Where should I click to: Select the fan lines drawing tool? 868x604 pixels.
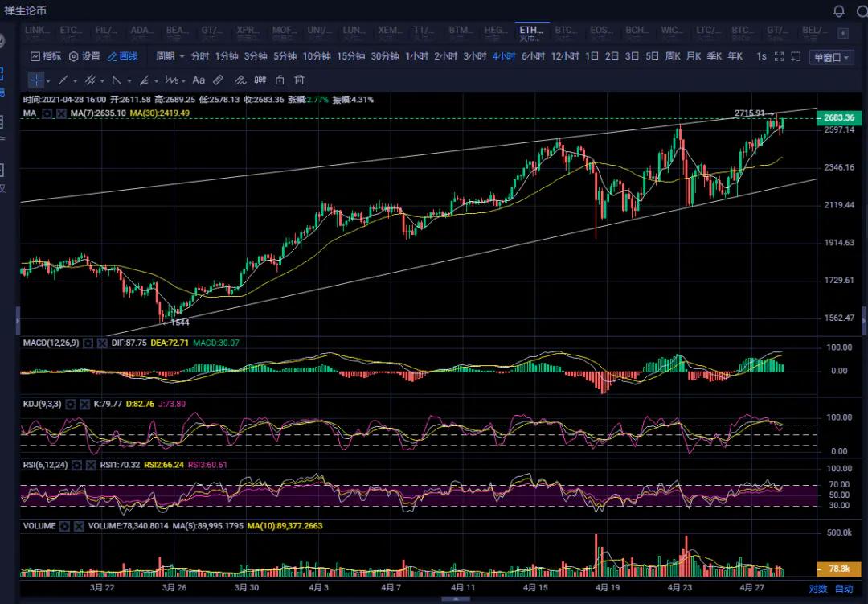pyautogui.click(x=145, y=80)
